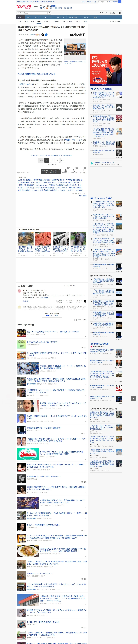Click the 焼肉きんぐ storefront article photo
Viewport: 138px width, 644px height.
(x=75, y=49)
